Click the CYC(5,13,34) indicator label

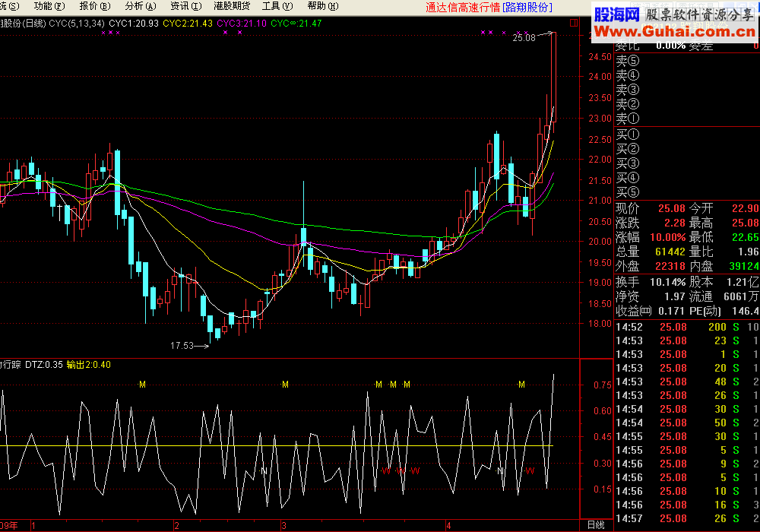77,24
